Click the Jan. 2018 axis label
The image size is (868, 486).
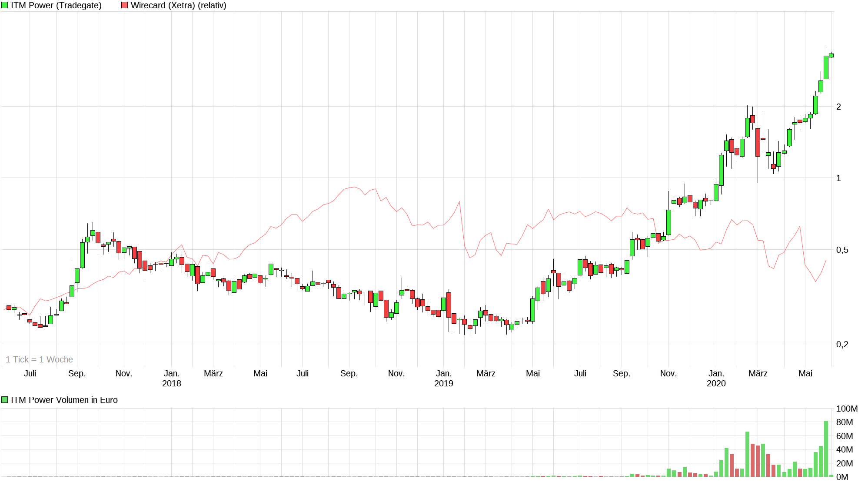click(x=171, y=378)
